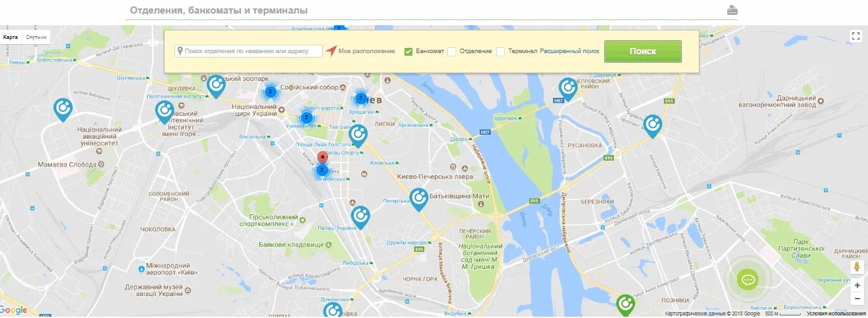Click the Дніпро metro label
The height and width of the screenshot is (318, 868).
click(x=459, y=139)
